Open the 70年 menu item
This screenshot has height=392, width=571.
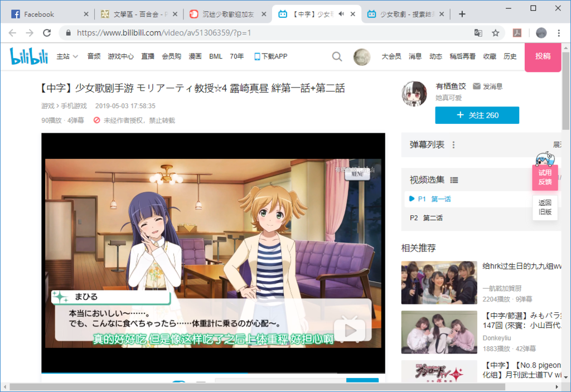[236, 56]
